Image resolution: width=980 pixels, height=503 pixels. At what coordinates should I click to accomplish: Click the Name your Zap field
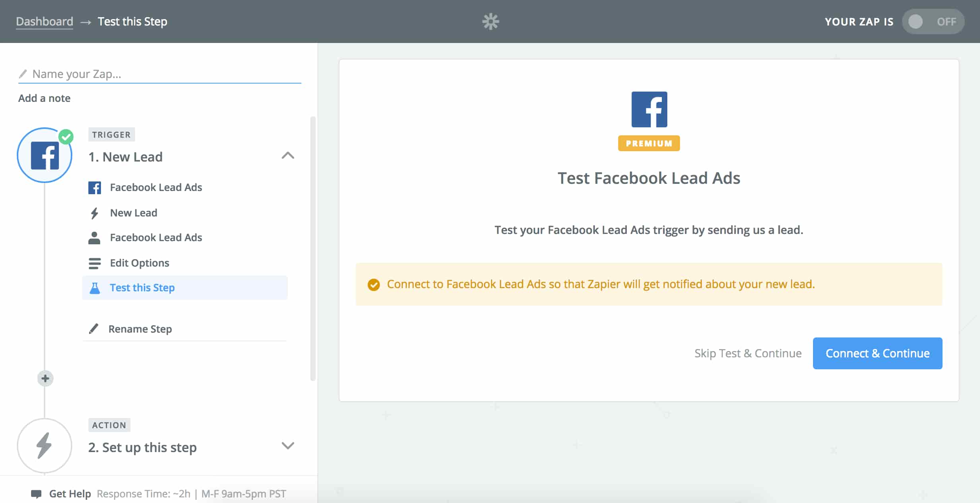coord(160,74)
